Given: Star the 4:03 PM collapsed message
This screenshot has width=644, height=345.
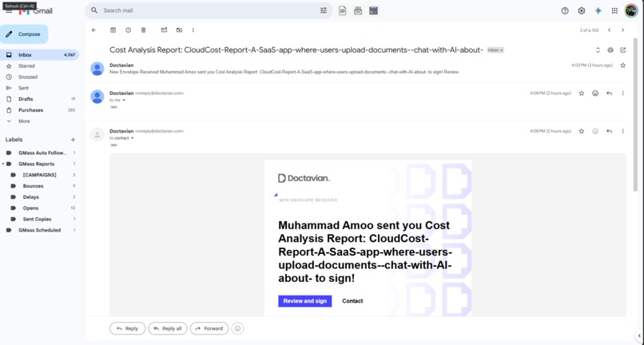Looking at the screenshot, I should (623, 65).
